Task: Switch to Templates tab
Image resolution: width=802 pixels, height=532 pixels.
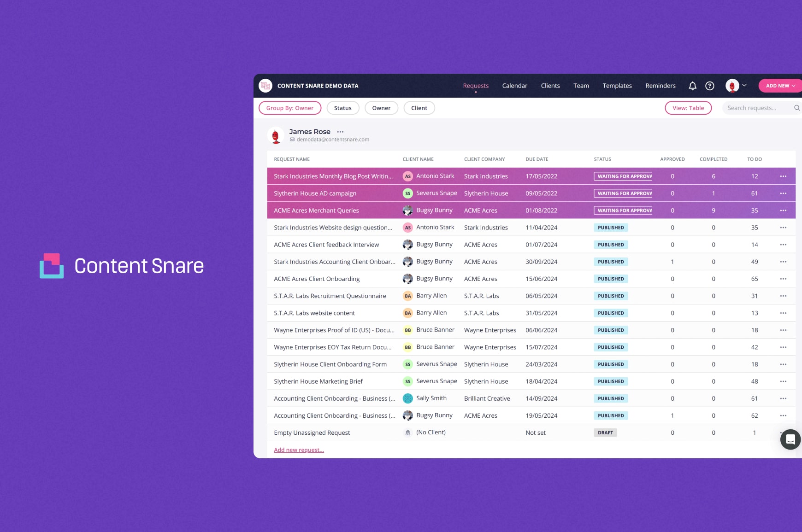Action: [617, 86]
